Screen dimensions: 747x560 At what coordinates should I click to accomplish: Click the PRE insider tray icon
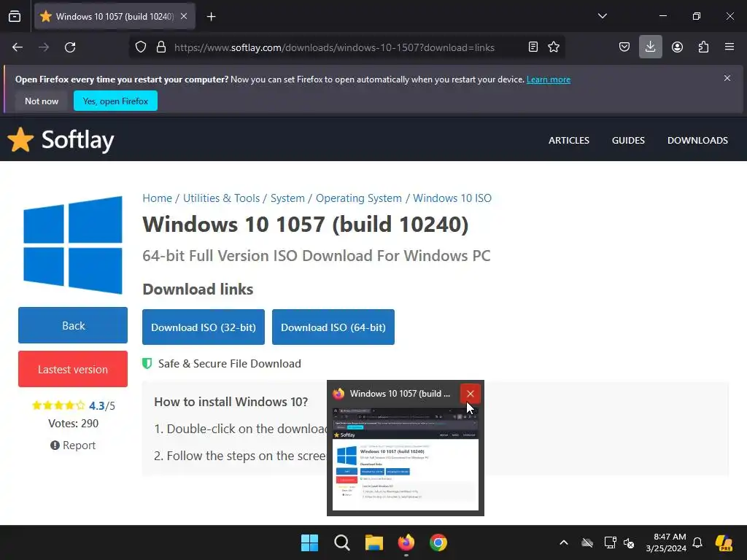point(724,542)
